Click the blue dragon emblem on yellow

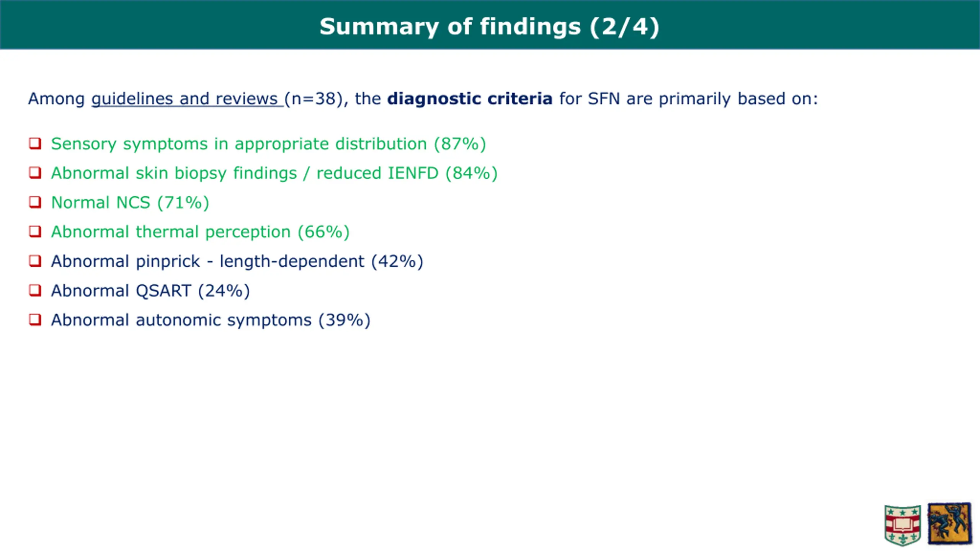950,523
